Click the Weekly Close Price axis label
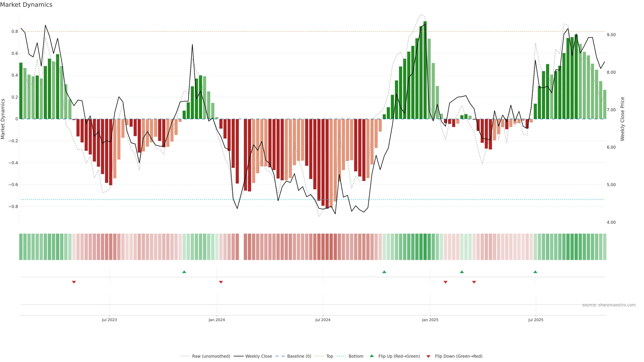Viewport: 644px width, 362px height. click(622, 119)
